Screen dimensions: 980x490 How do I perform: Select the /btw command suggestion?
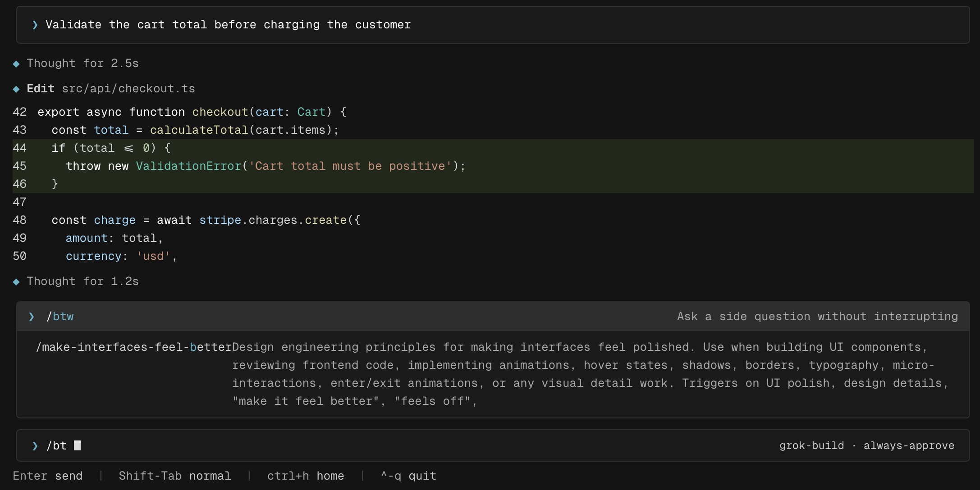[x=493, y=317]
